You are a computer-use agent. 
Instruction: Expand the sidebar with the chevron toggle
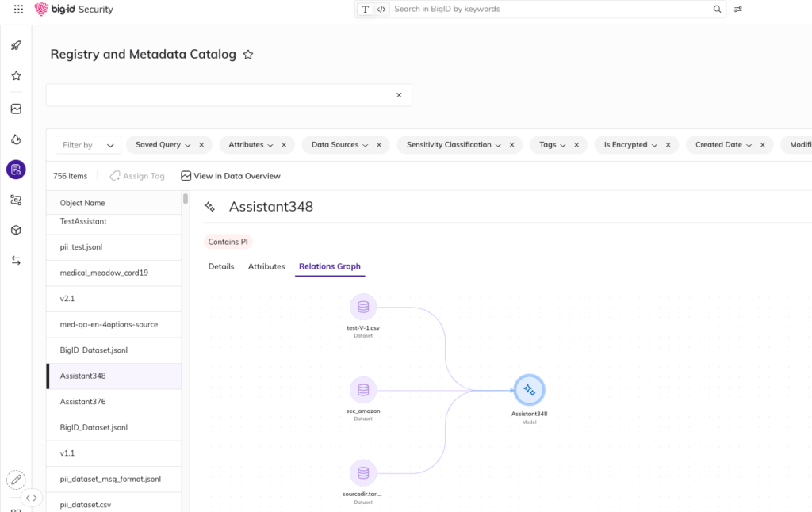tap(31, 498)
